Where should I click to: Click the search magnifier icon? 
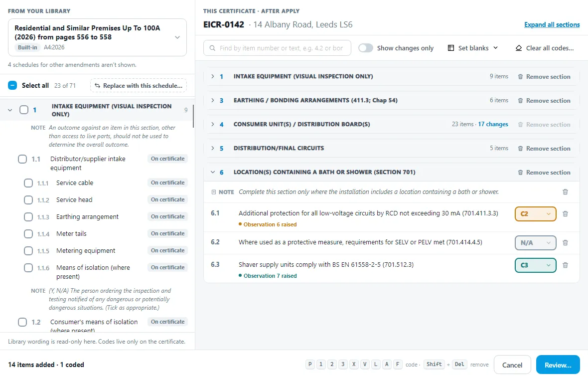[213, 48]
